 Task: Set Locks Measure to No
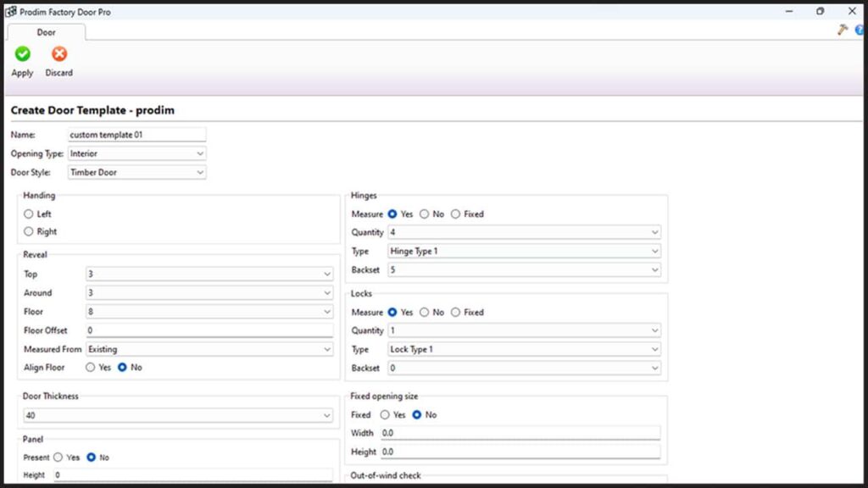click(425, 313)
